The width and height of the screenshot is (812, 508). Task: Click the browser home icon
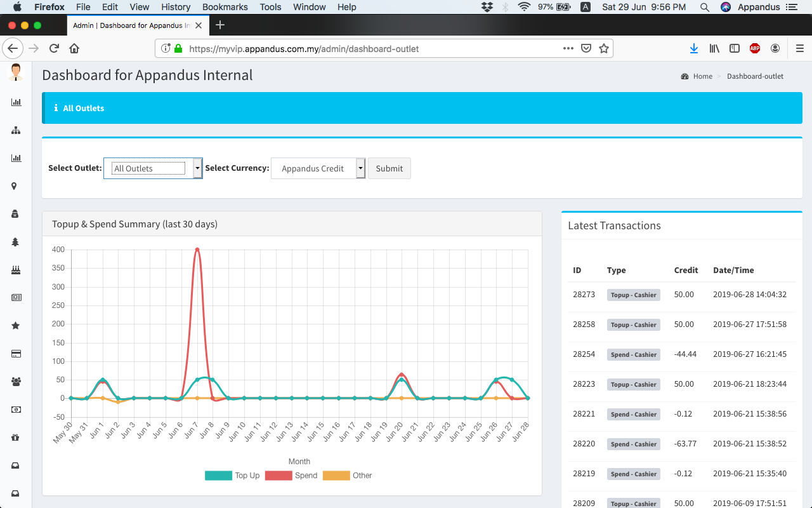74,48
